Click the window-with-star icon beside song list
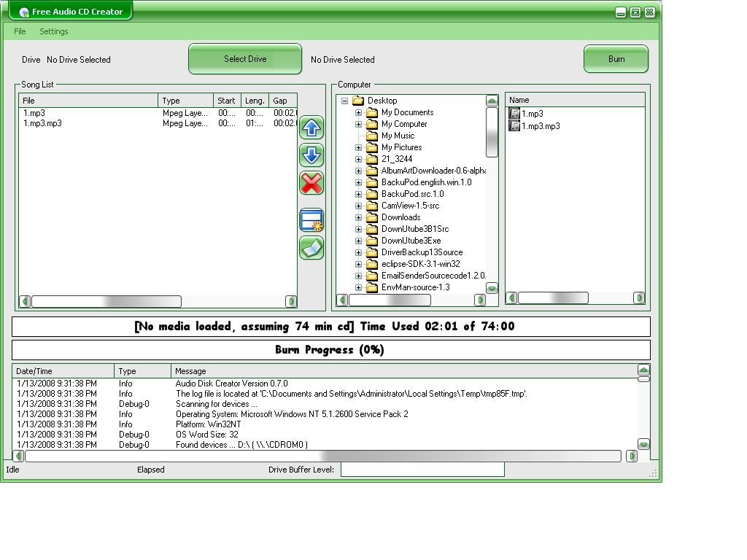This screenshot has width=747, height=560. click(x=311, y=220)
